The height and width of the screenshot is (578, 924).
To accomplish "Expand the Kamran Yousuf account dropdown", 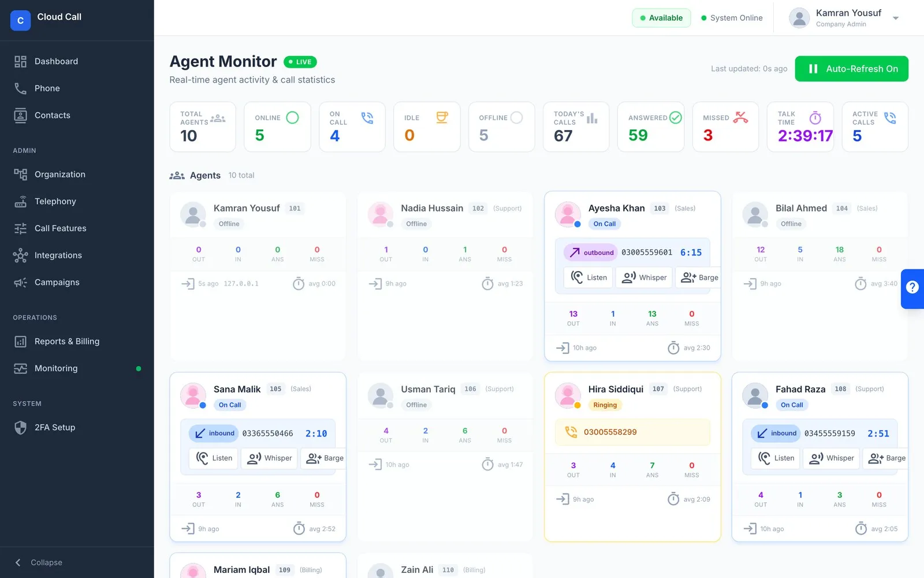I will [x=896, y=18].
